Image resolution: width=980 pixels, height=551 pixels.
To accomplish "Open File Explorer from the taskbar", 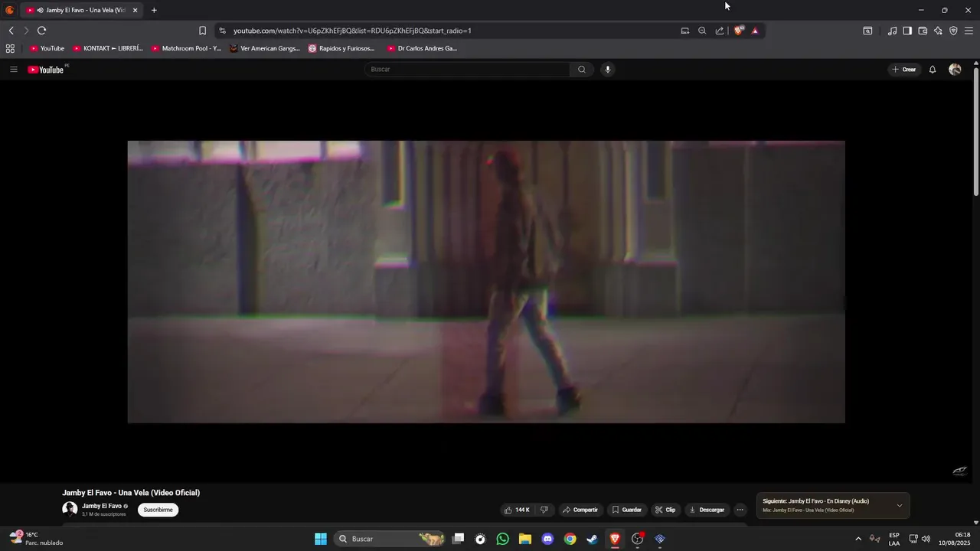I will (525, 539).
